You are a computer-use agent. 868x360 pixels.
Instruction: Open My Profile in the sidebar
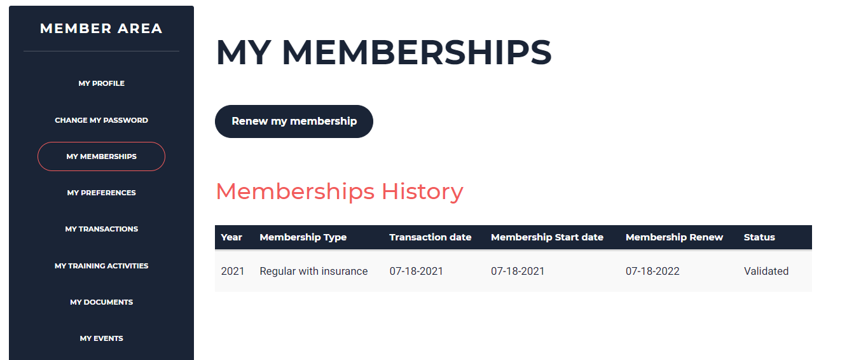[101, 83]
